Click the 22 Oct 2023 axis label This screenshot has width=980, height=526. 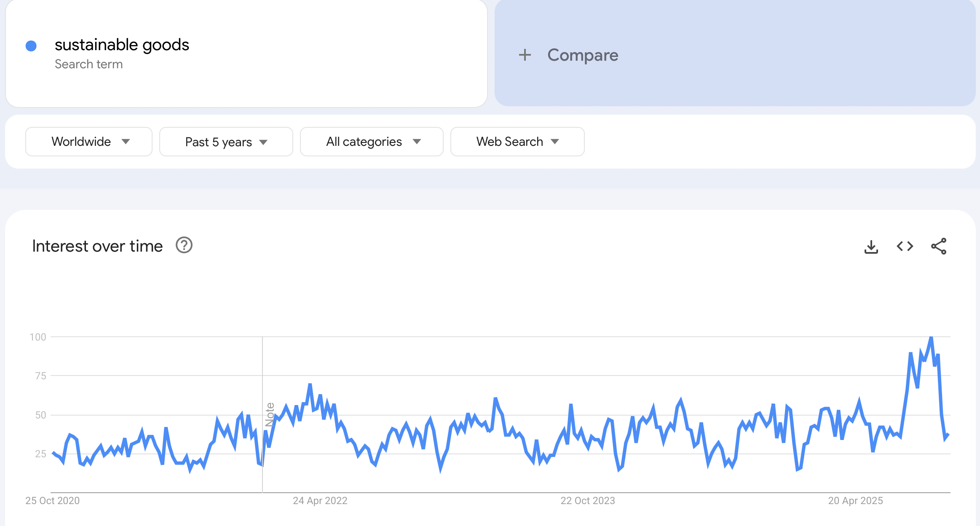coord(587,501)
